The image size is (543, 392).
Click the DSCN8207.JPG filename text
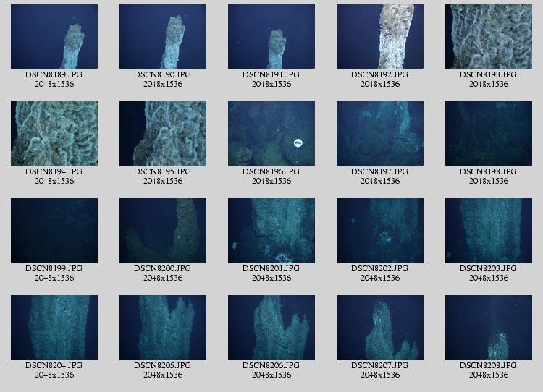tap(380, 365)
